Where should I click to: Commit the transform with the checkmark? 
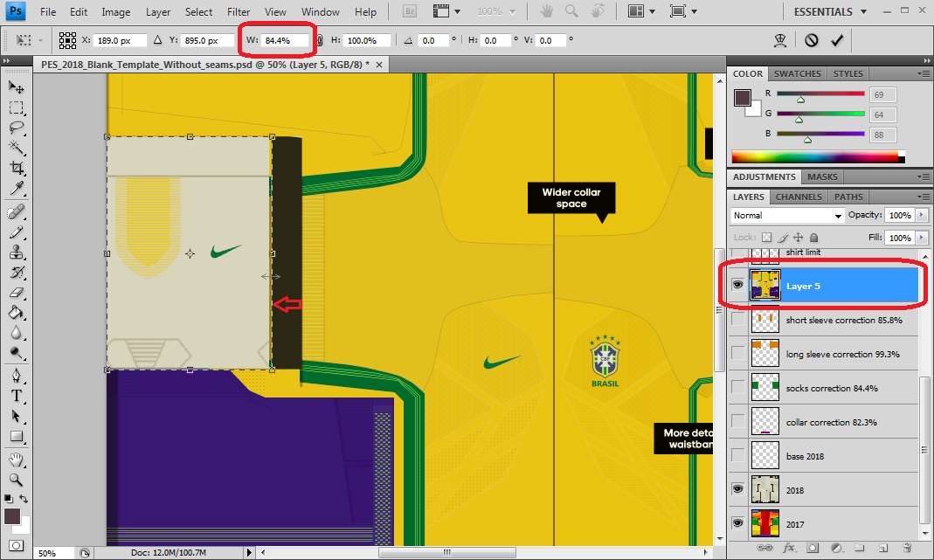point(838,40)
